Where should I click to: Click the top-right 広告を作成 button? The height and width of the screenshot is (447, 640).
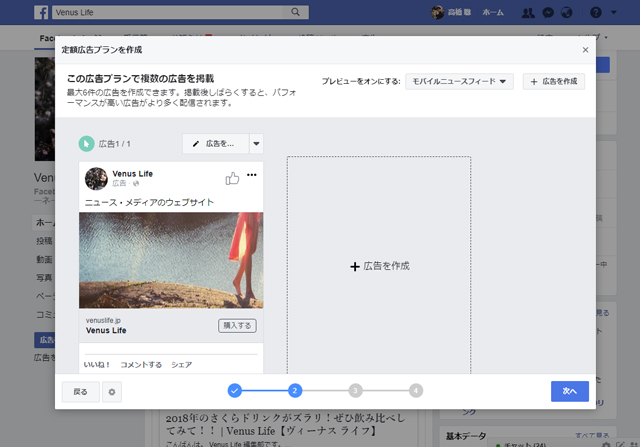coord(553,81)
